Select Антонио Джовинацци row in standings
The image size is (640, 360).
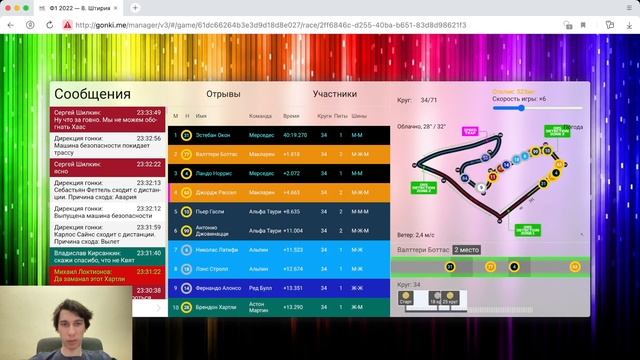pos(279,231)
